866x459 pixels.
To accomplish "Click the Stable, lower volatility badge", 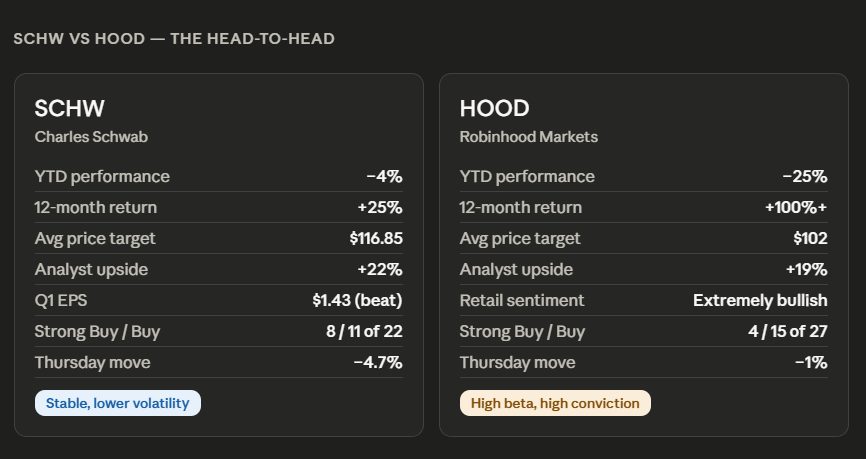I will click(x=118, y=403).
